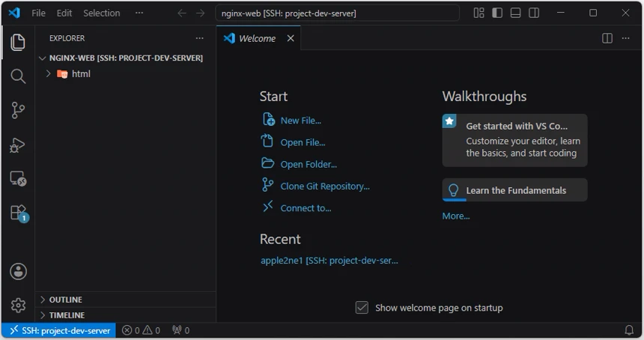Screen dimensions: 644x340
Task: Click the Recent heading
Action: click(x=280, y=239)
